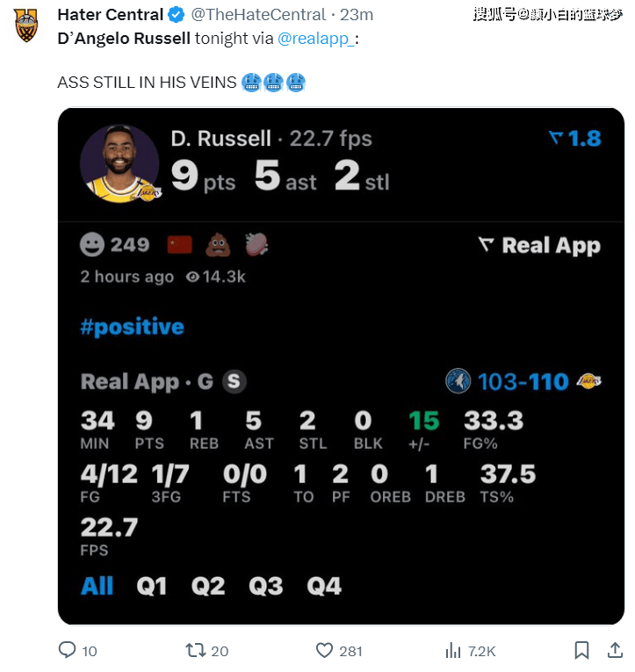The image size is (635, 672).
Task: Switch to the Q1 stats tab
Action: pos(151,586)
